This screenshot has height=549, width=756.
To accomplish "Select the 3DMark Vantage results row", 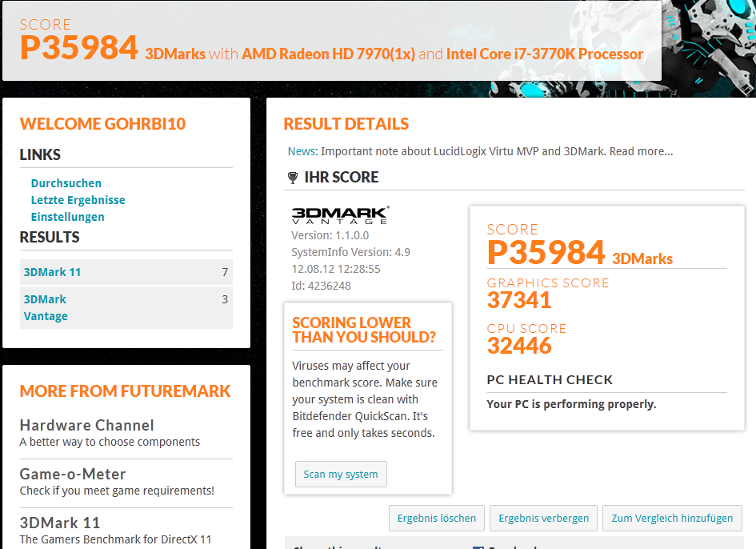I will pos(126,308).
